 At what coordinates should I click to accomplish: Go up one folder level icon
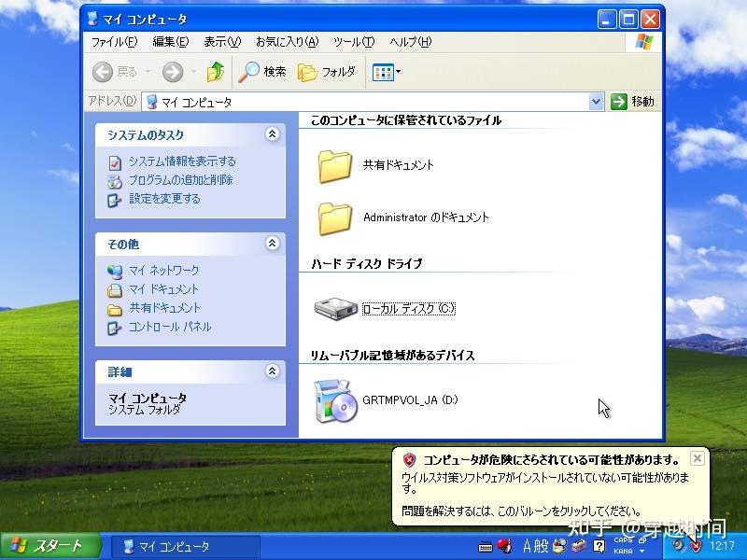click(x=216, y=73)
